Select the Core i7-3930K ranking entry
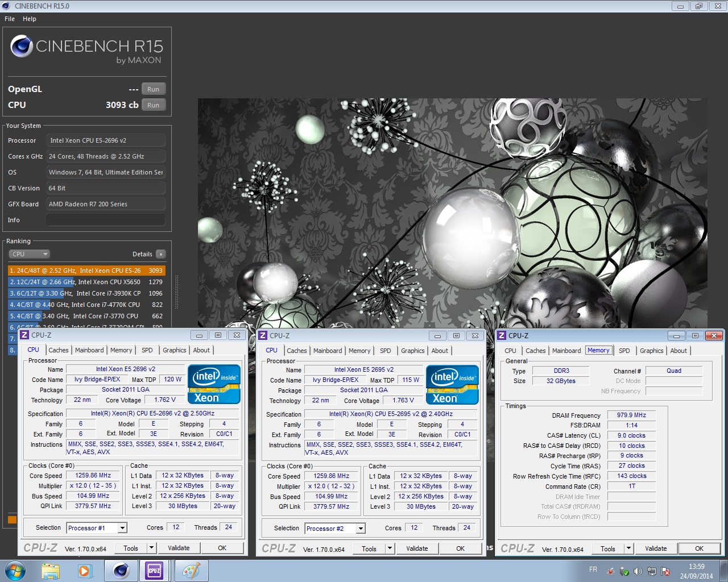Viewport: 728px width, 582px height. 86,293
